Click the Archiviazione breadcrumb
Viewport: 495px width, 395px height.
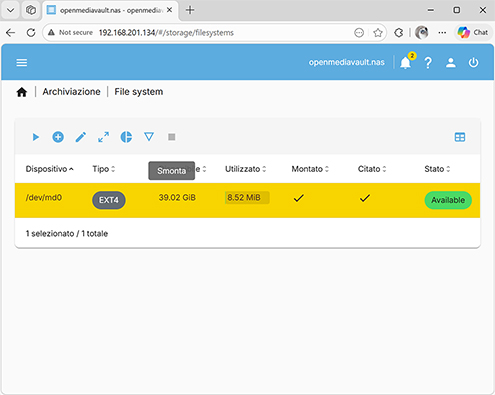click(71, 92)
